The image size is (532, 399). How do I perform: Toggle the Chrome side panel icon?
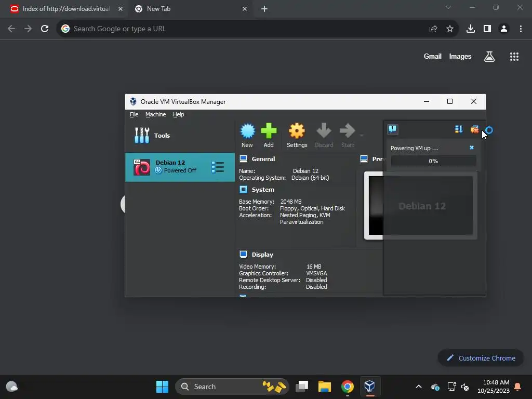[487, 29]
